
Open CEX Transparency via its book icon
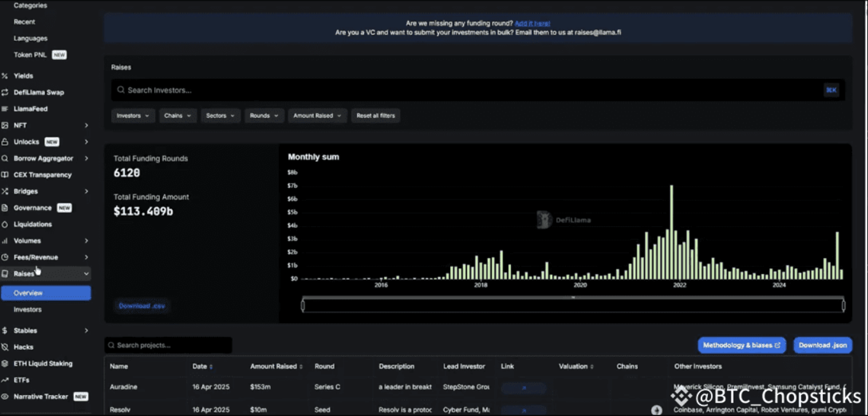pos(5,175)
